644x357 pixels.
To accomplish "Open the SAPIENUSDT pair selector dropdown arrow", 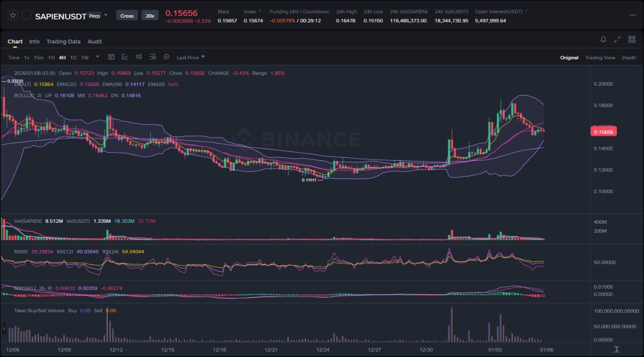I will click(106, 15).
